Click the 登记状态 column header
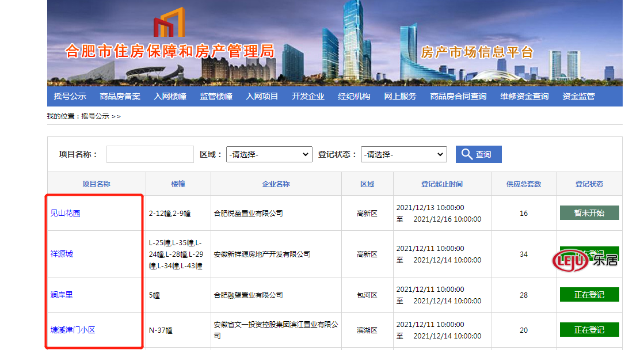Image resolution: width=644 pixels, height=350 pixels. tap(589, 184)
